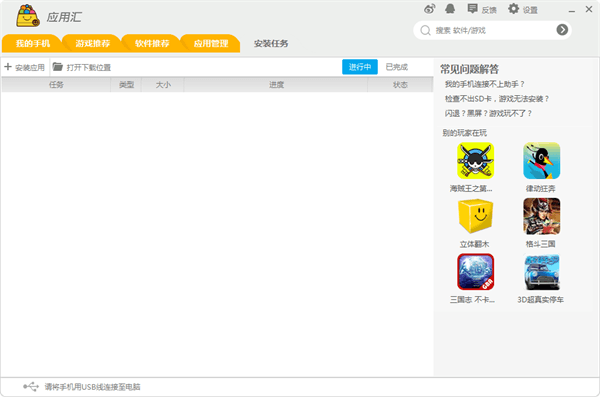Open the 格斗三国 warrior game icon
Viewport: 600px width, 397px height.
[541, 216]
